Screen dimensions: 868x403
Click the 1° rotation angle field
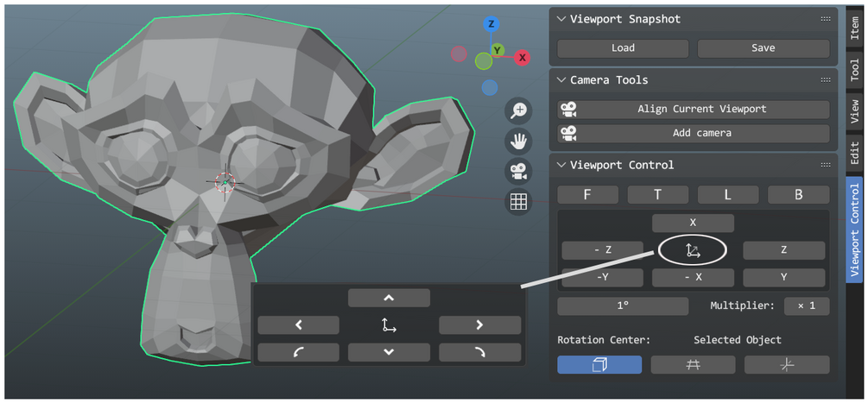tap(623, 306)
